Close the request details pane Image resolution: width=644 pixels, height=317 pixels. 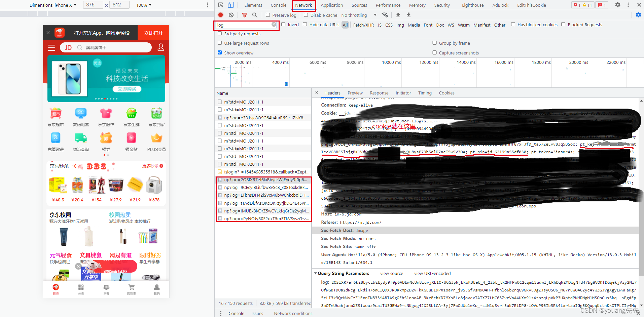[317, 92]
